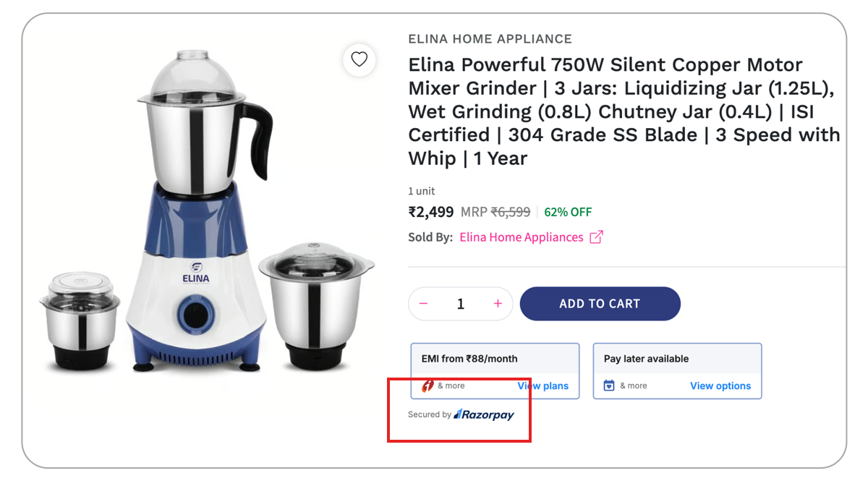Click the Razorpay logo
Viewport: 868px width, 481px height.
coord(483,414)
